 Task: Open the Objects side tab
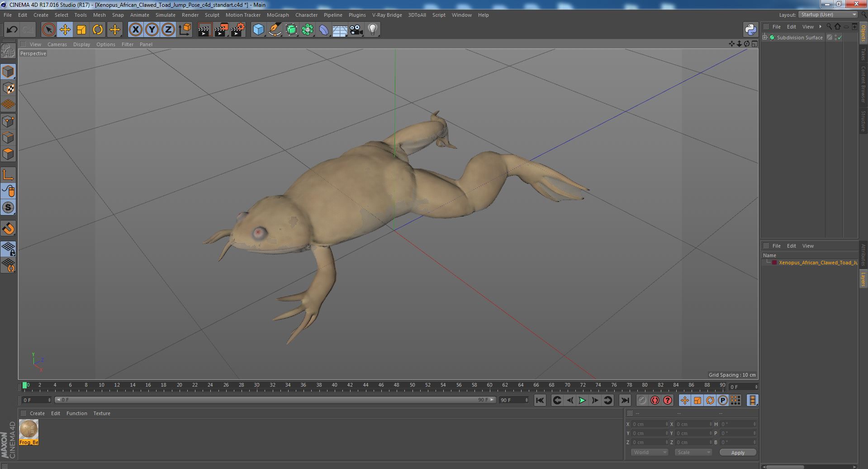(x=863, y=33)
